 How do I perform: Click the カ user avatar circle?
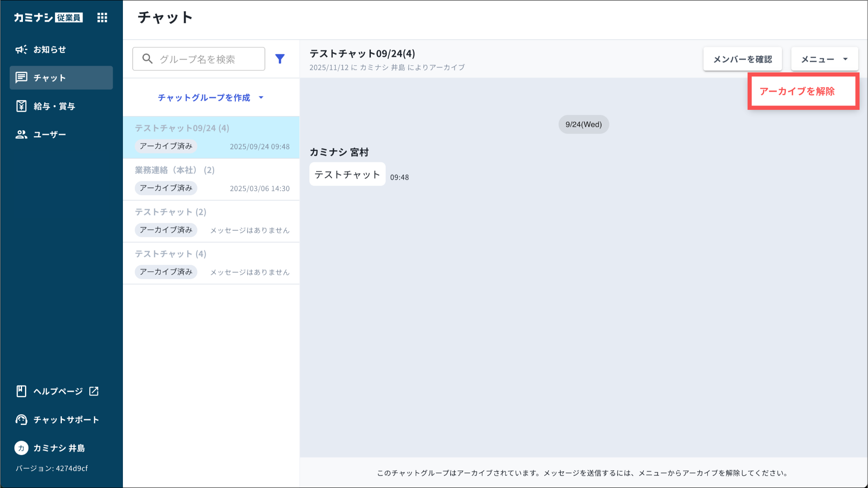[21, 448]
